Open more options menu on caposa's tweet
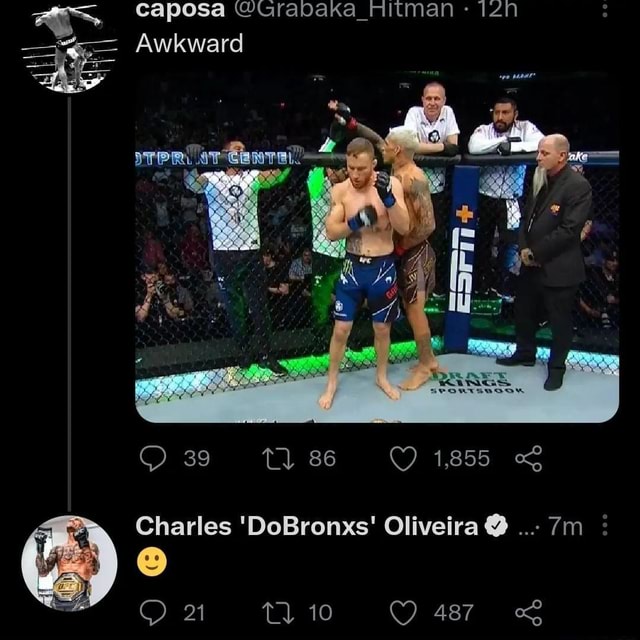The image size is (640, 640). point(605,9)
